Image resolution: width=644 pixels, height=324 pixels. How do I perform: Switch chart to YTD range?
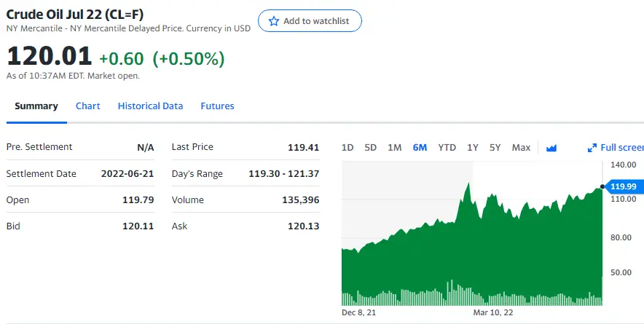click(447, 148)
